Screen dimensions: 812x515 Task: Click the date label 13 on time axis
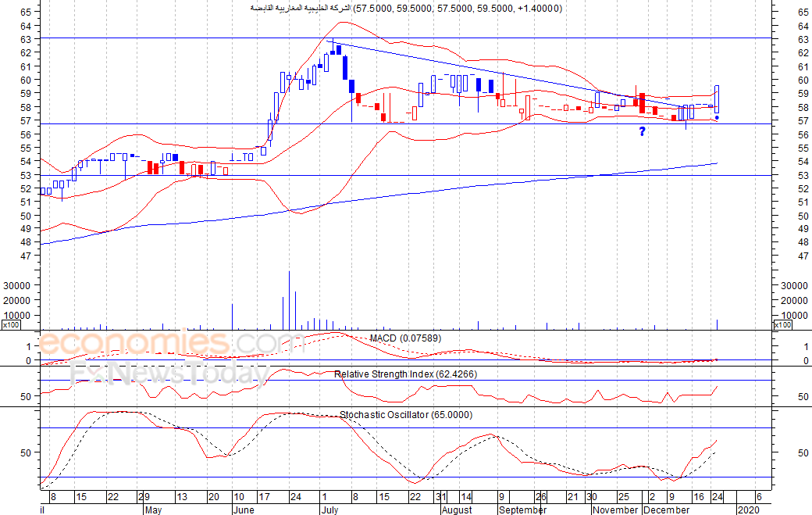(182, 497)
